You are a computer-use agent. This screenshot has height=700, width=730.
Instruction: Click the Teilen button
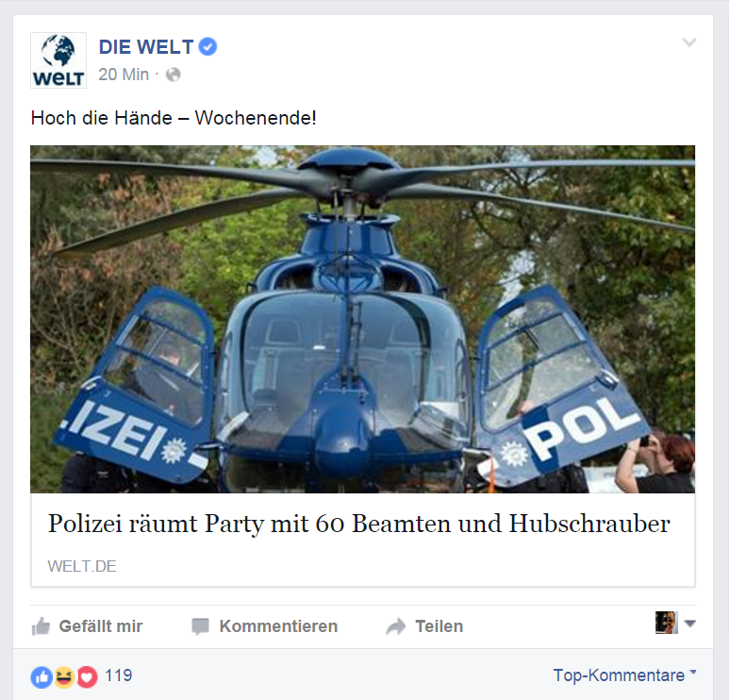[x=424, y=626]
